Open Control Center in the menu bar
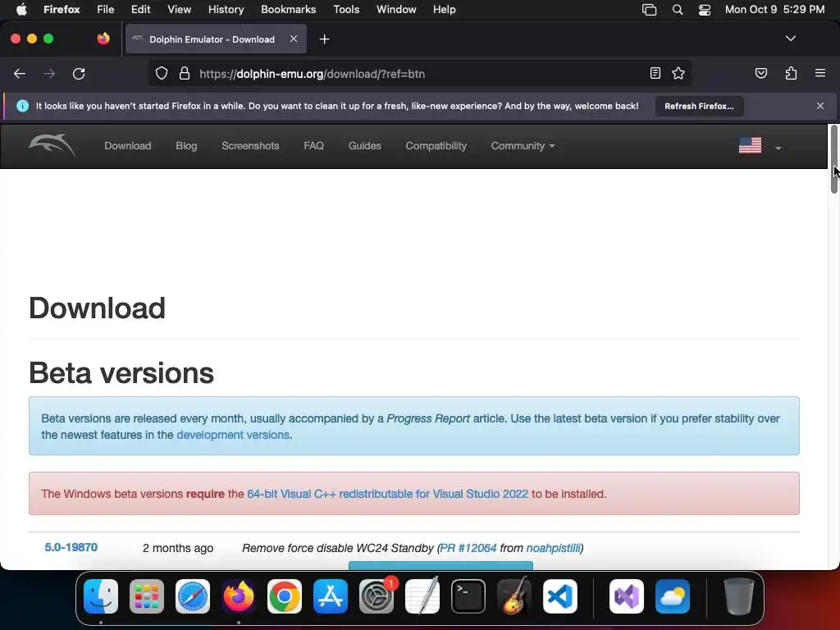 tap(705, 10)
